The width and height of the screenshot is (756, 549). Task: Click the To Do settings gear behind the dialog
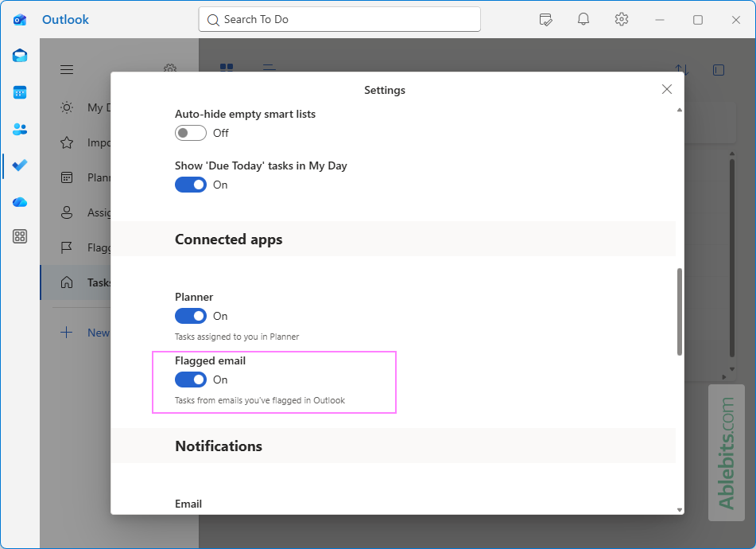(x=169, y=68)
